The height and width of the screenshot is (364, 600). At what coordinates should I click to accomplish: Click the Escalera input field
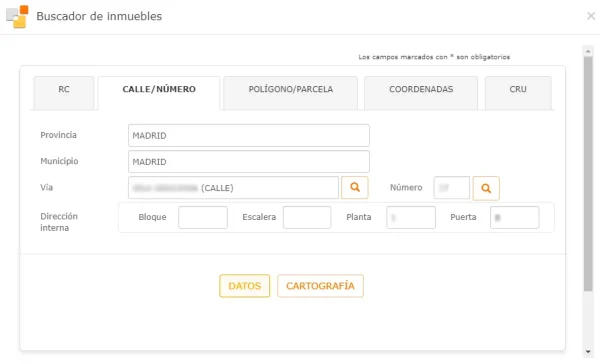[x=307, y=217]
